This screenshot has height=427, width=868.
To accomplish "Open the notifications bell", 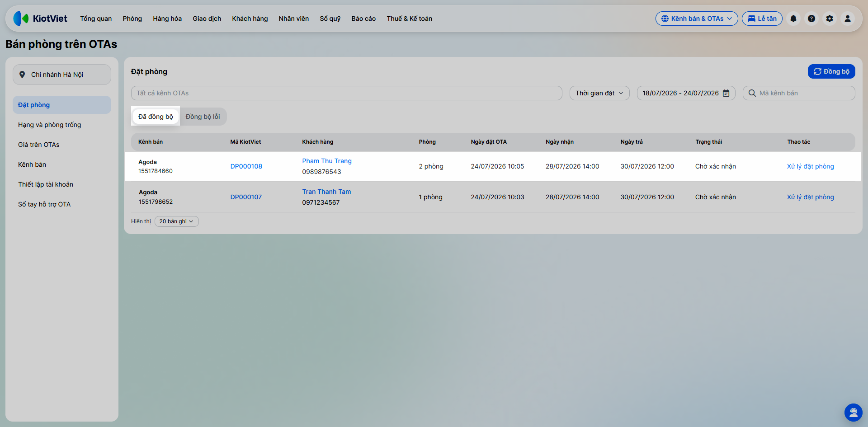I will [x=793, y=19].
